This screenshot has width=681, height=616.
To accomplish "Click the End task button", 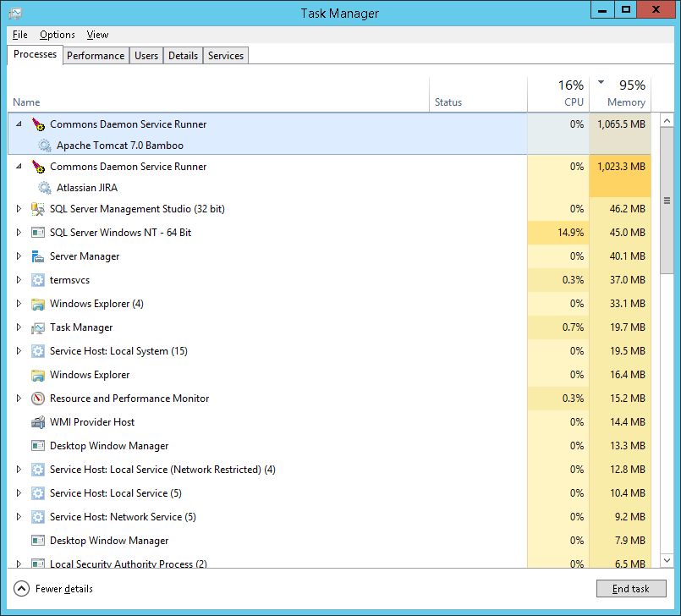I will [x=631, y=588].
